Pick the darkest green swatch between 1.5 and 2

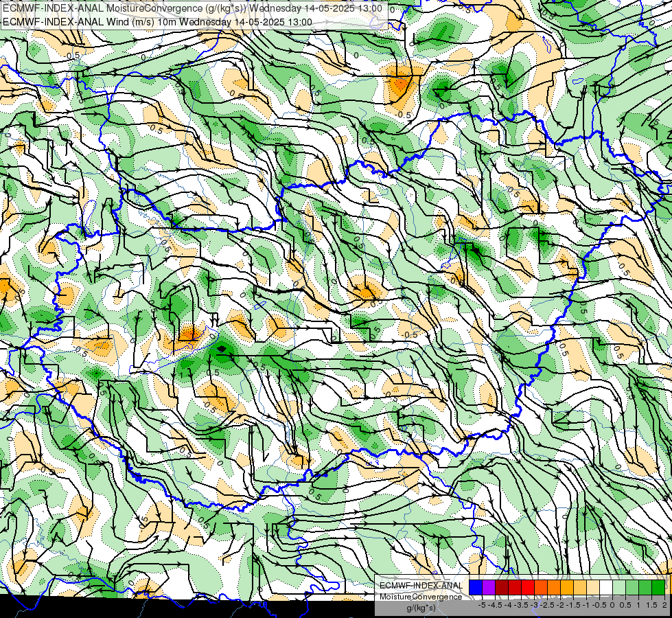(x=658, y=588)
